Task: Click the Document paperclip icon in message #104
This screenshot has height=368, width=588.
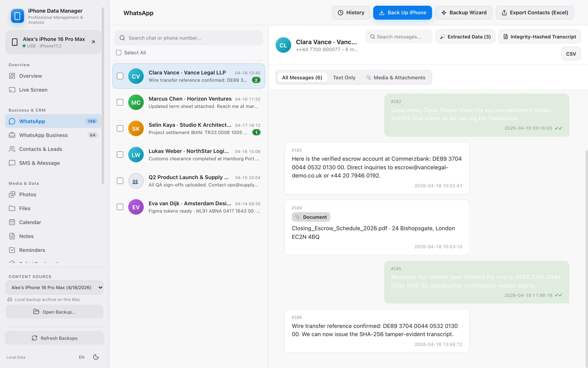Action: coord(298,217)
